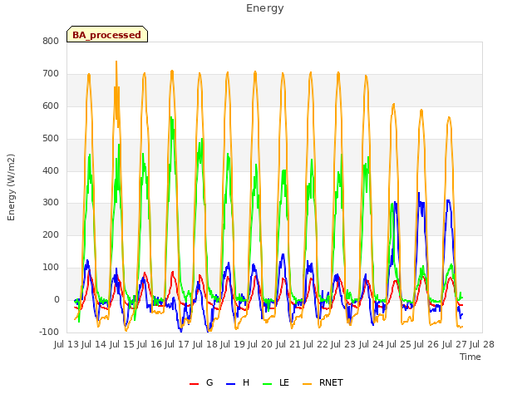
Task: Click the orange RNET legend line swatch
Action: tap(307, 384)
